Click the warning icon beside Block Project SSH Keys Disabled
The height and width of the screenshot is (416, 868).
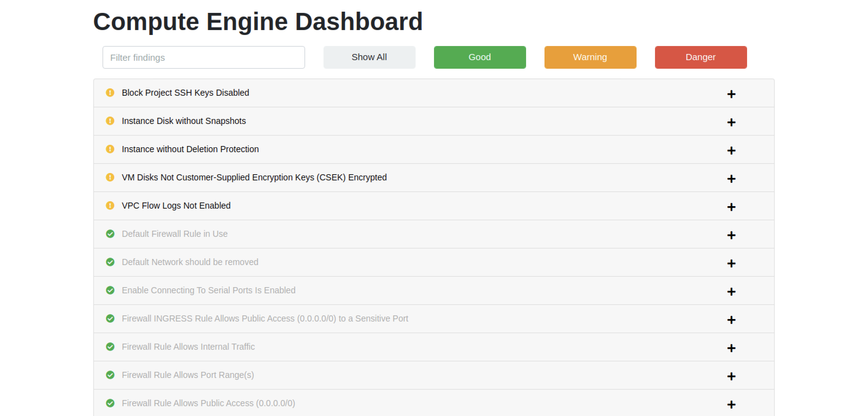(x=110, y=93)
